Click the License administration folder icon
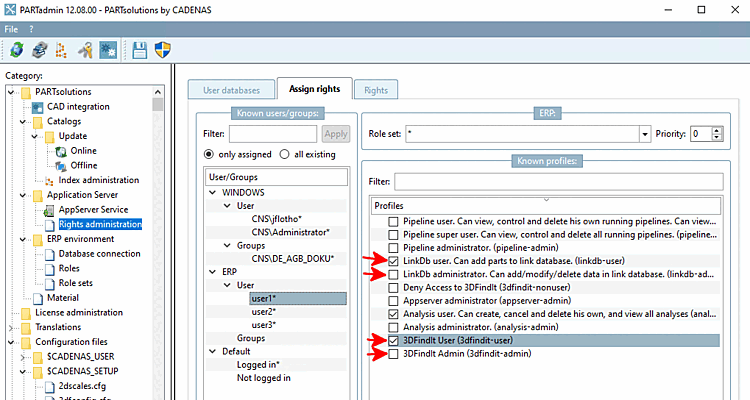This screenshot has height=400, width=750. click(26, 313)
